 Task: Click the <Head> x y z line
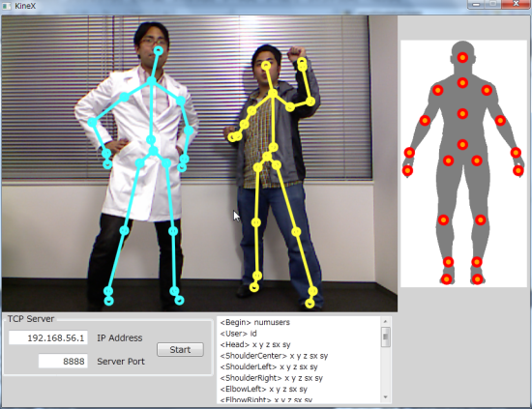coord(255,344)
